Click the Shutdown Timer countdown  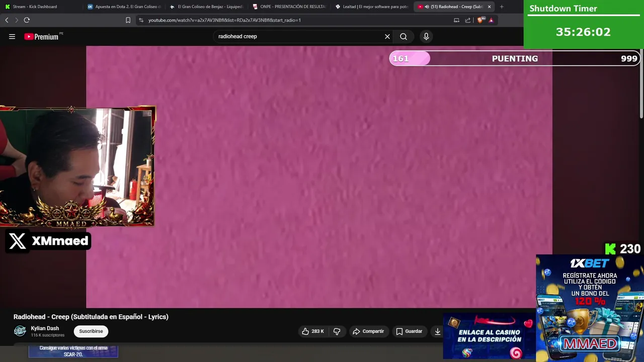(x=583, y=32)
